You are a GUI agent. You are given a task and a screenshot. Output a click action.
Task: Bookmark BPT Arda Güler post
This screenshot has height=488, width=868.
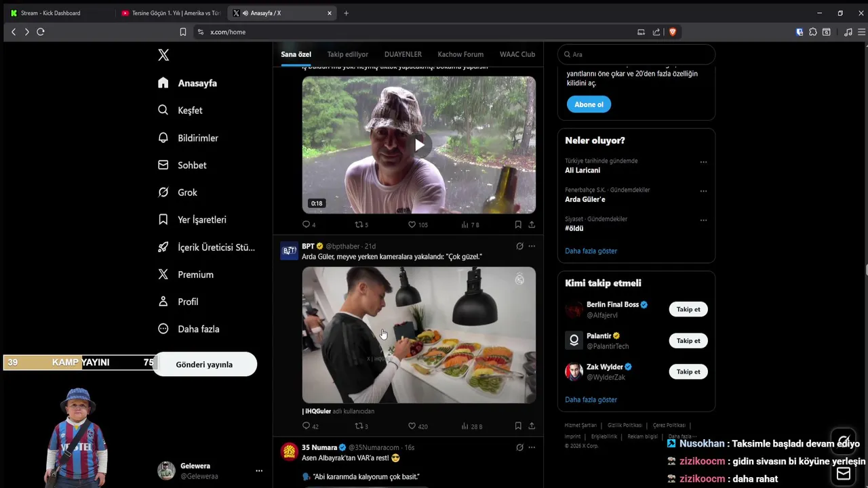tap(518, 426)
